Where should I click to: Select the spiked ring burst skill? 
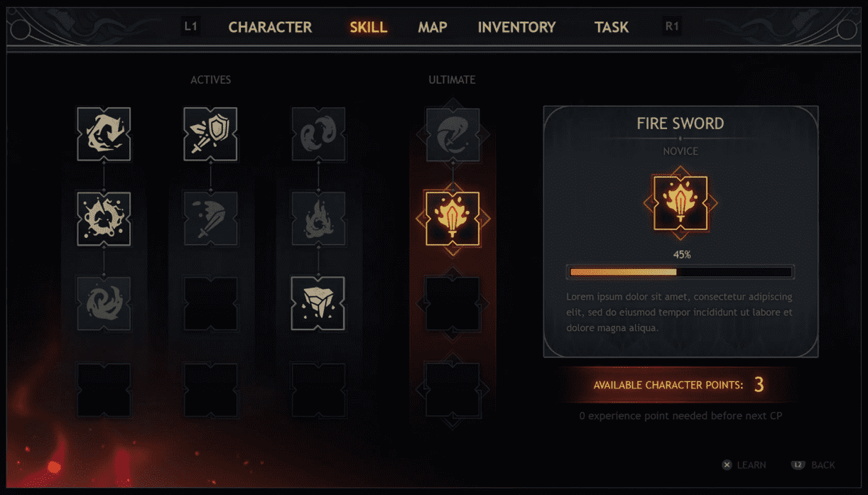click(104, 219)
